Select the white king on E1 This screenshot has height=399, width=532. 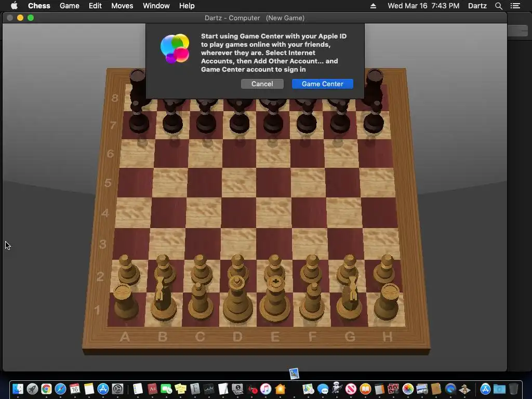[275, 299]
